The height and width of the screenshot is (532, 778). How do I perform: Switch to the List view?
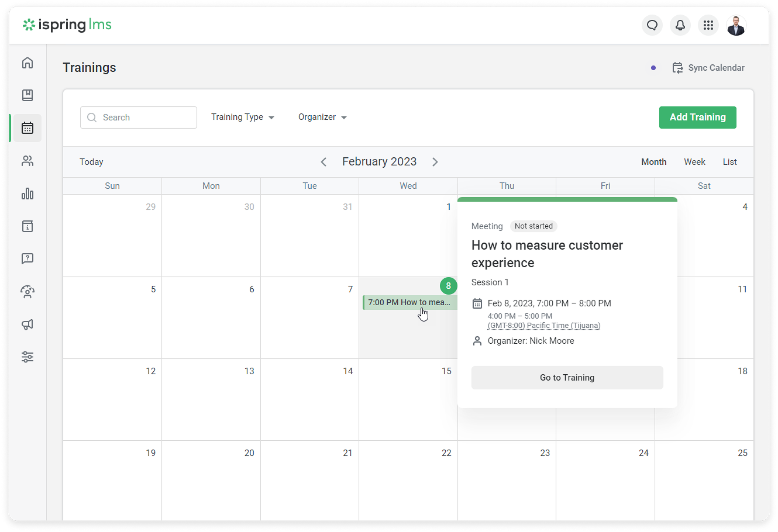tap(729, 162)
